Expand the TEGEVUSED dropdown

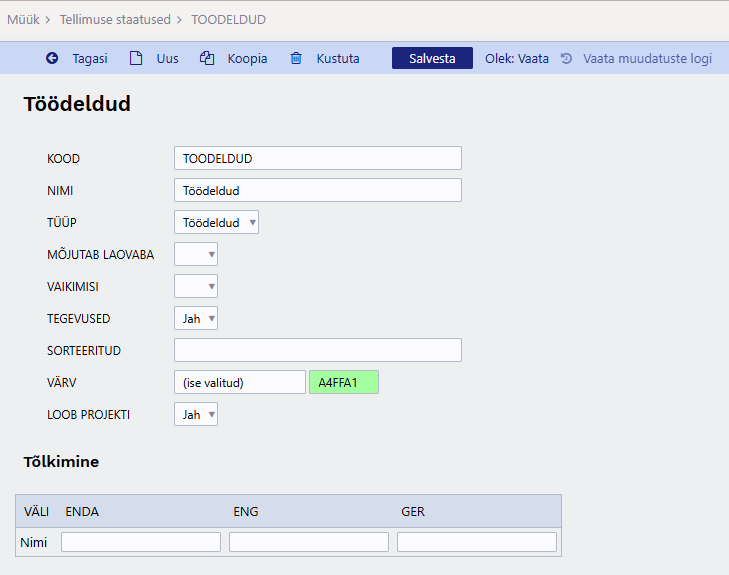coord(196,318)
